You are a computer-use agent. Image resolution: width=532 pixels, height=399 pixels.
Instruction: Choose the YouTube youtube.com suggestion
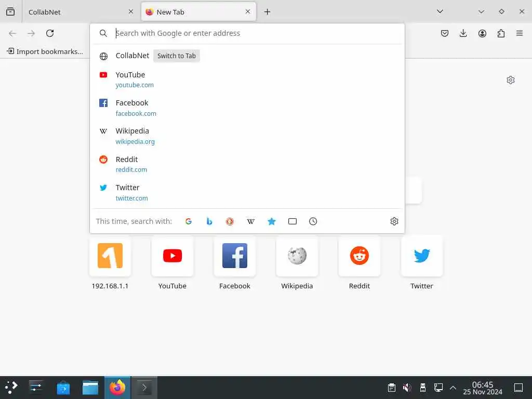[x=247, y=79]
